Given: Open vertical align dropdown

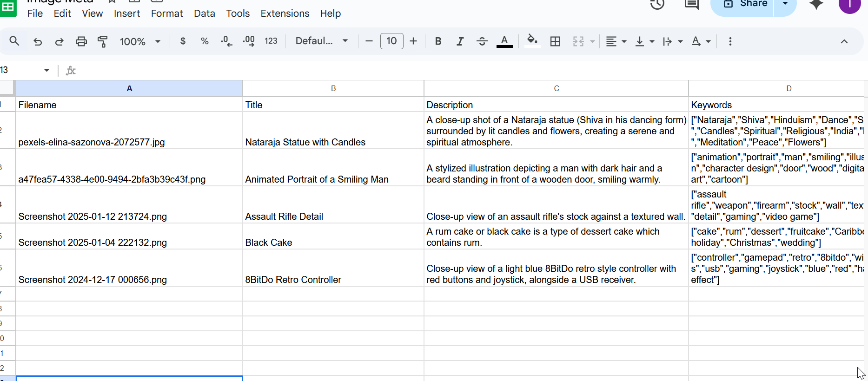Looking at the screenshot, I should [x=645, y=41].
